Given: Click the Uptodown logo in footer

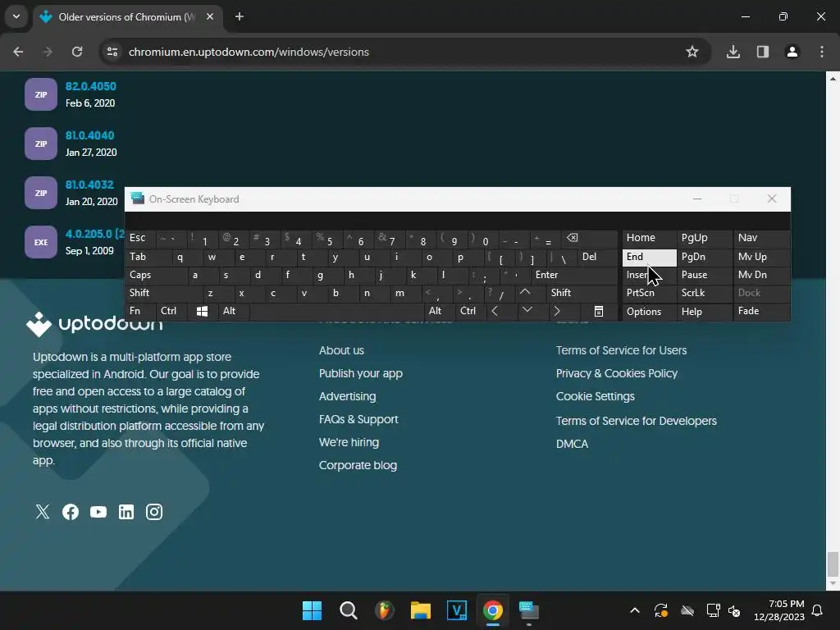Looking at the screenshot, I should click(x=94, y=324).
